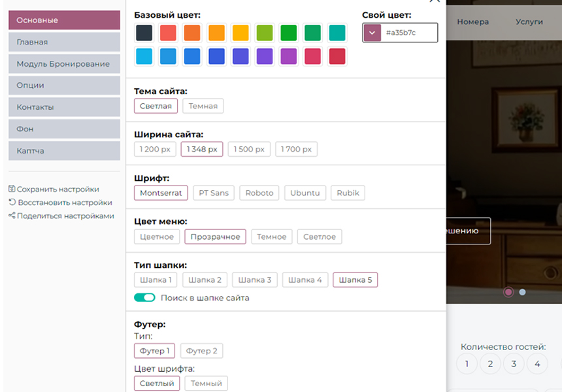This screenshot has height=392, width=562.
Task: Choose the Roboto font option
Action: coord(259,193)
